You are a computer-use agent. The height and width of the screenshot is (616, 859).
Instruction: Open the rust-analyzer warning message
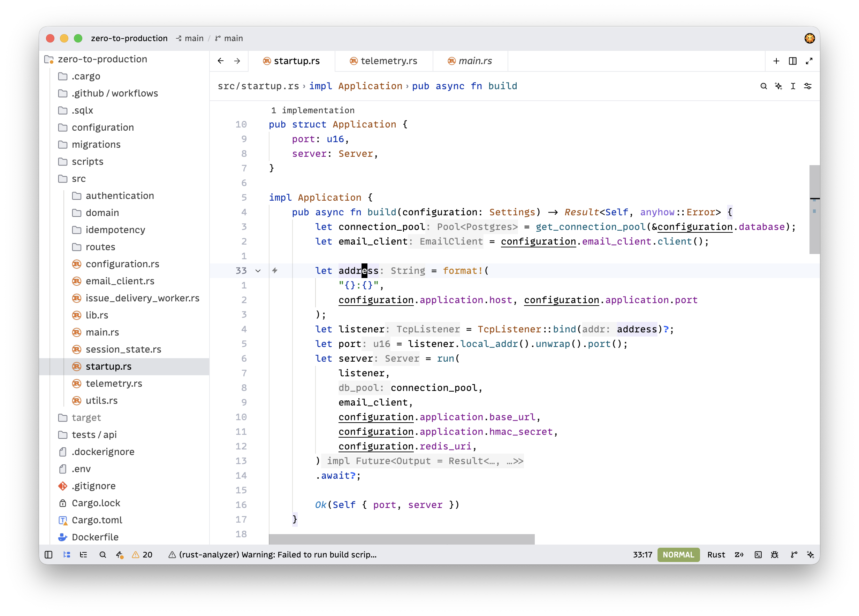[x=272, y=555]
